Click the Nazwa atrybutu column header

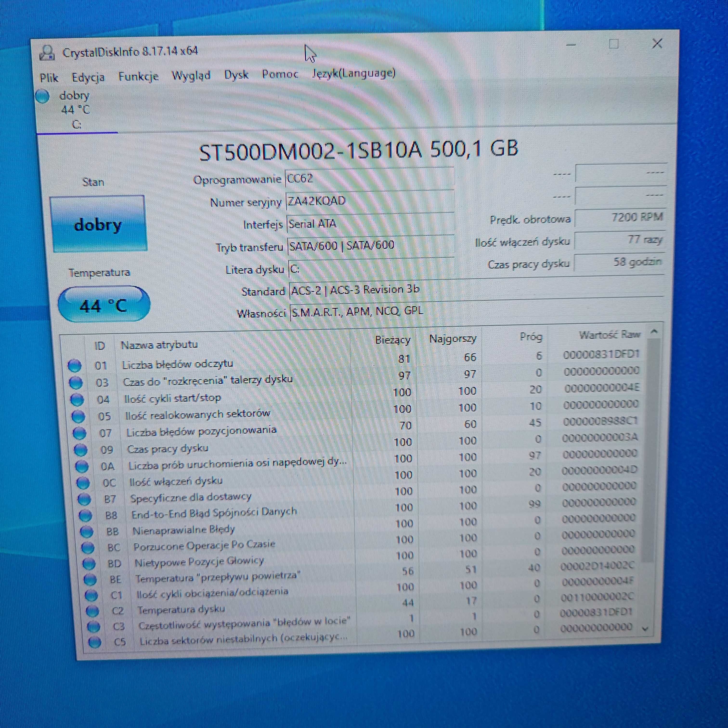point(159,344)
